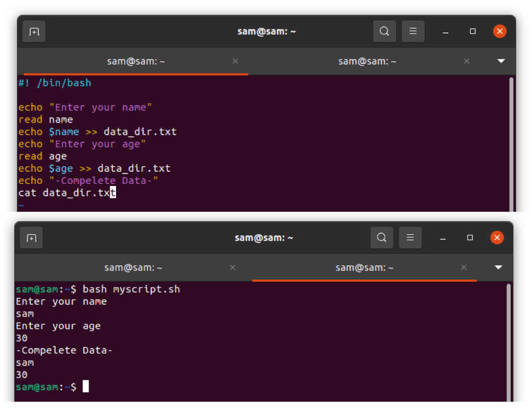The width and height of the screenshot is (532, 417).
Task: Open a new terminal tab in the bottom window
Action: point(31,238)
